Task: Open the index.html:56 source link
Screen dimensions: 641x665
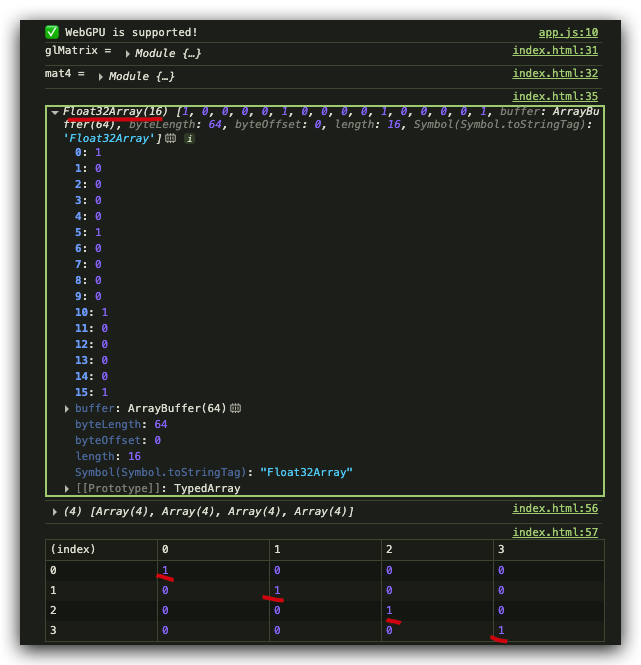Action: pos(555,509)
